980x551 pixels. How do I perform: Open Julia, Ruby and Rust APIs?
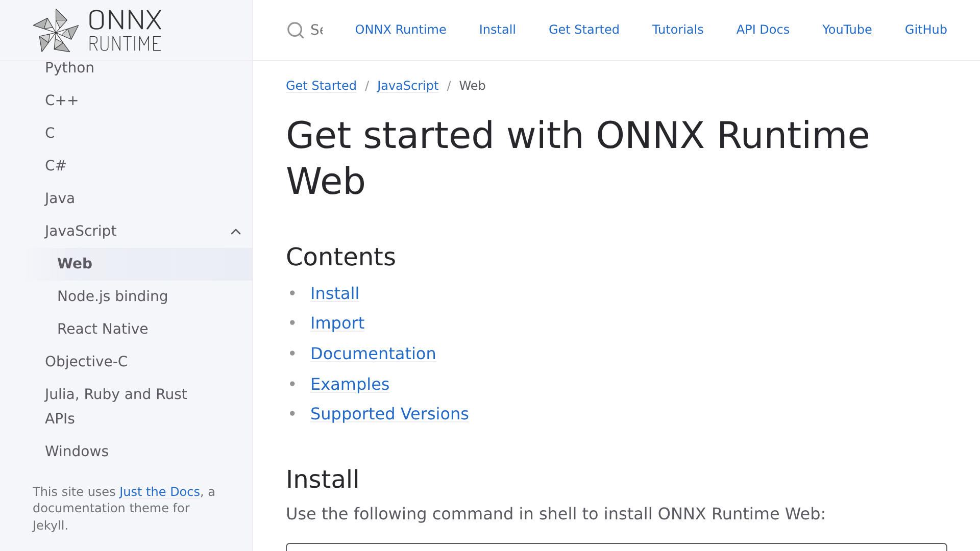point(116,407)
